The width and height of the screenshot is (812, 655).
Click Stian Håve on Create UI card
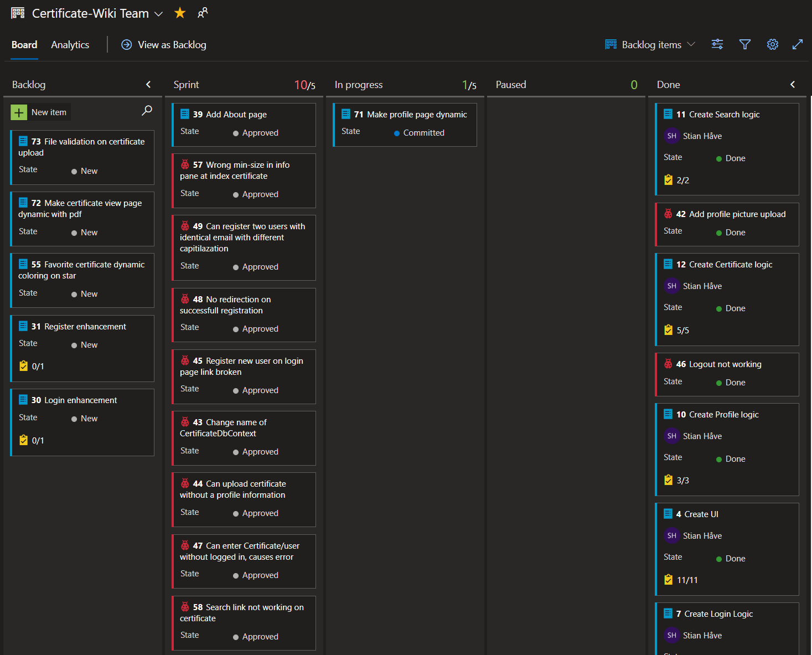702,536
